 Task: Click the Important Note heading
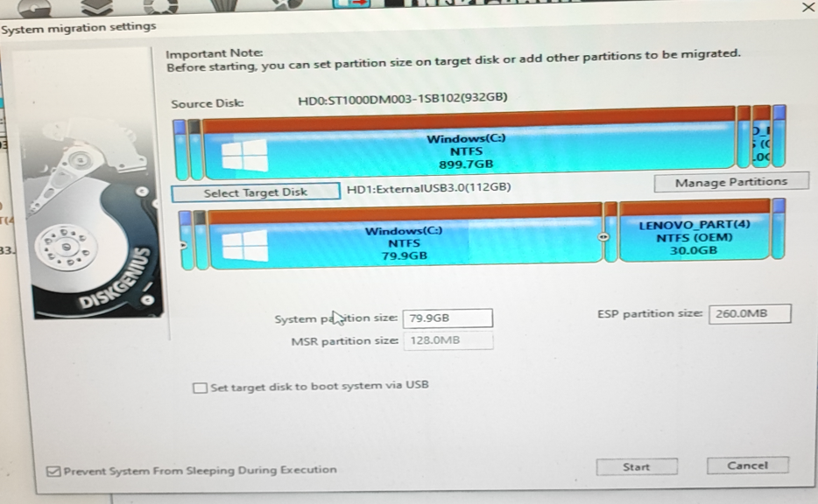click(x=215, y=53)
